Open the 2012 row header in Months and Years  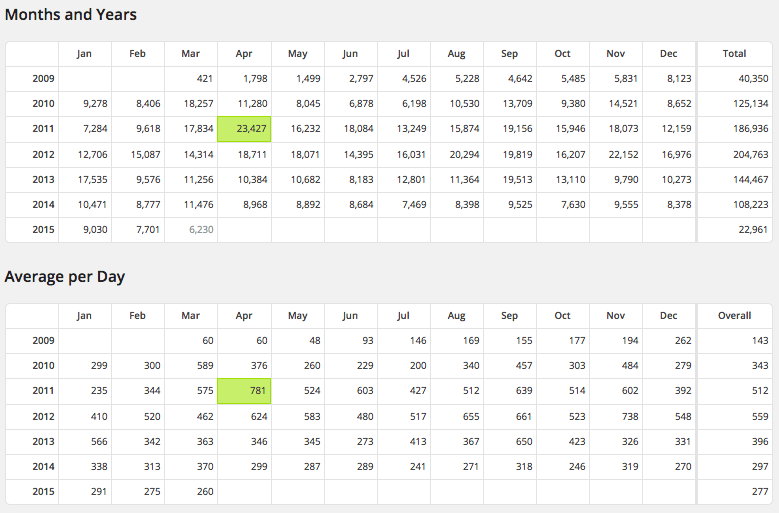coord(43,154)
